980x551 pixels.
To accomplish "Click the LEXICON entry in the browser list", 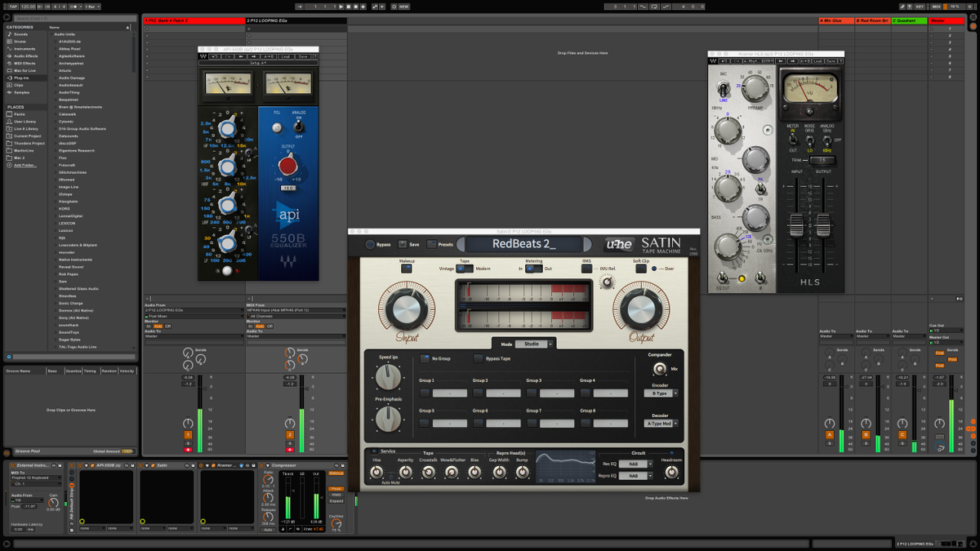I will [67, 223].
